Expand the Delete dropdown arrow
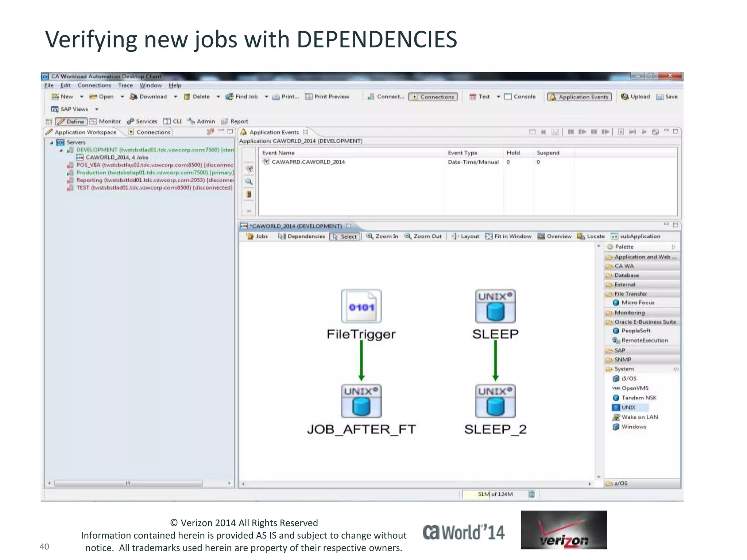Viewport: 747px width, 560px height. click(x=218, y=97)
